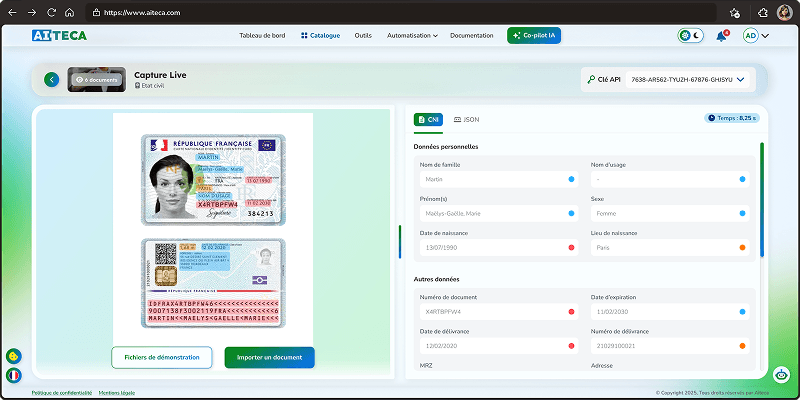This screenshot has width=800, height=400.
Task: Click the green results panel scrollbar
Action: click(x=762, y=199)
